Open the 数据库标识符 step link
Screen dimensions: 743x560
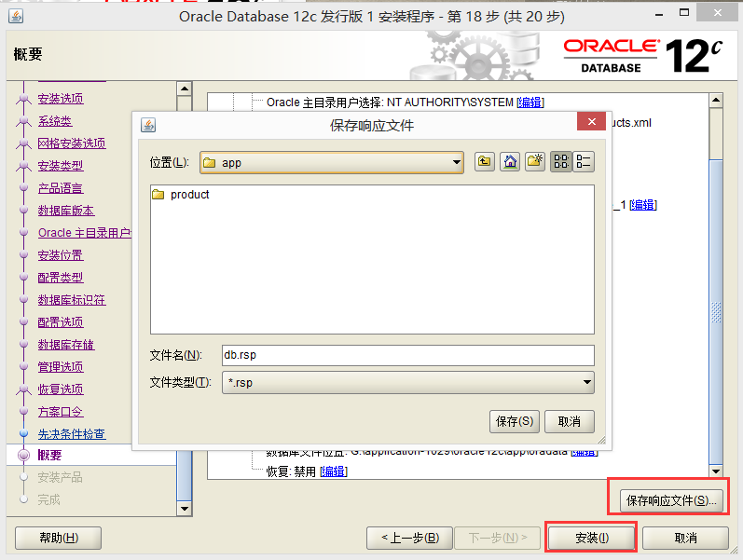coord(72,300)
